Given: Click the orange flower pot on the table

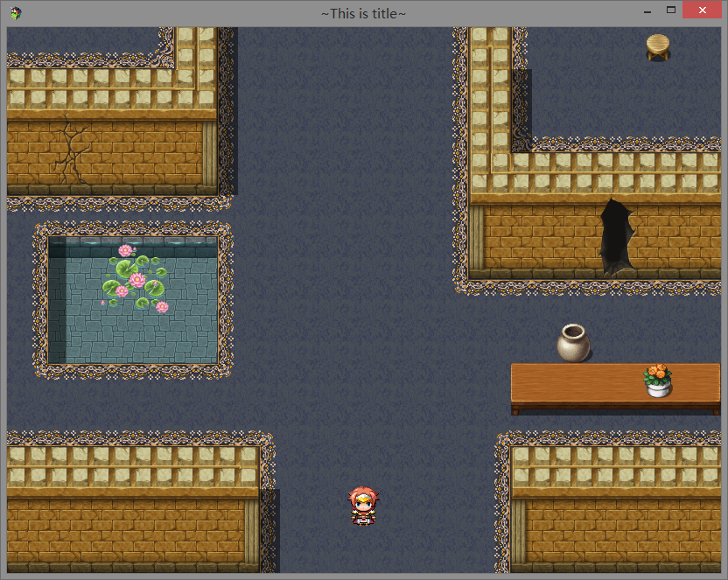Looking at the screenshot, I should click(658, 381).
